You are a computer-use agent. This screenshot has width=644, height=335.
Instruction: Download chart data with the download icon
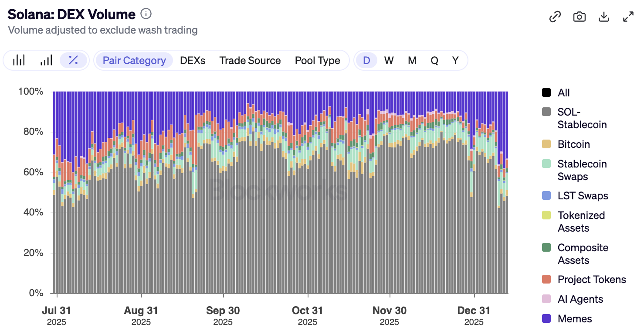pos(603,17)
